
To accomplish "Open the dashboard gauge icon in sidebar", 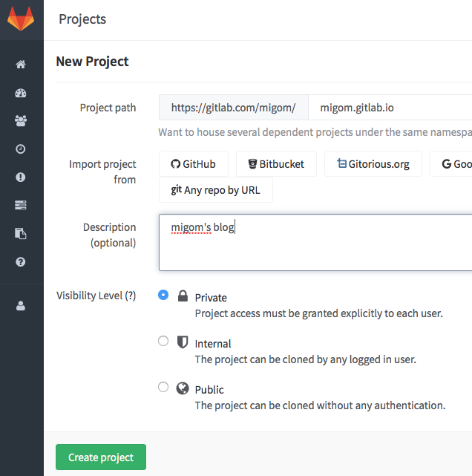I will (x=21, y=93).
